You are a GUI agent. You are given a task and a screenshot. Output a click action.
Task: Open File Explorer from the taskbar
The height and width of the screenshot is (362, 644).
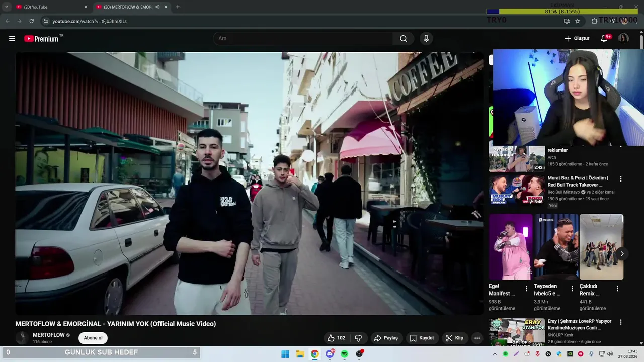[300, 354]
